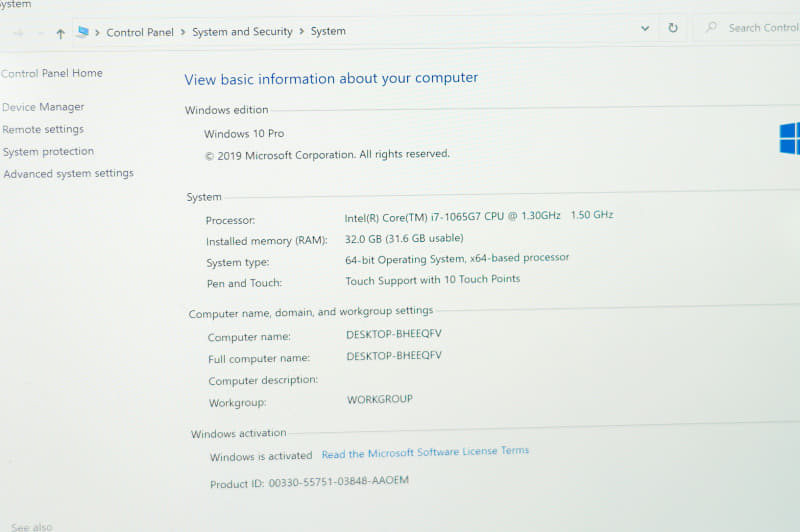The width and height of the screenshot is (800, 532).
Task: Click the Up arrow navigation button
Action: pyautogui.click(x=60, y=34)
